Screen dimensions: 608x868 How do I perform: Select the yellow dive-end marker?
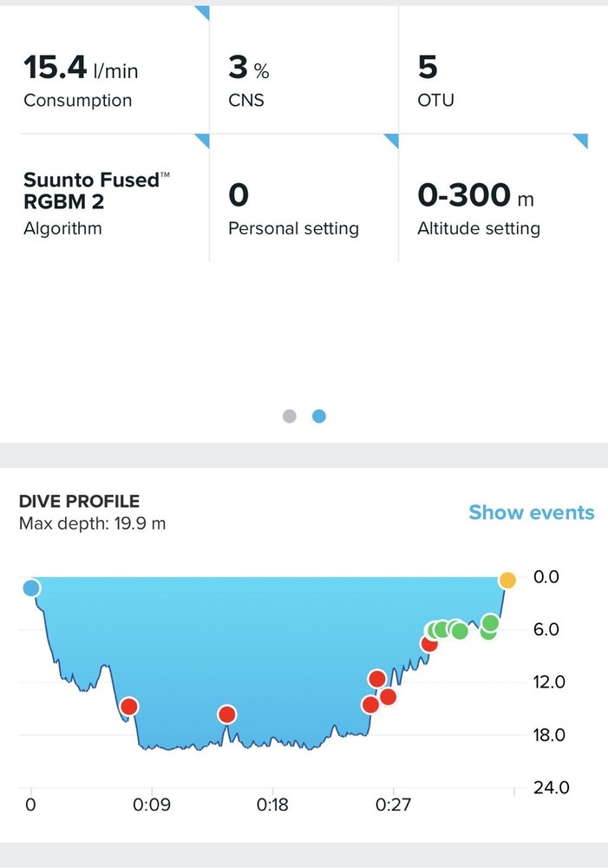point(507,579)
